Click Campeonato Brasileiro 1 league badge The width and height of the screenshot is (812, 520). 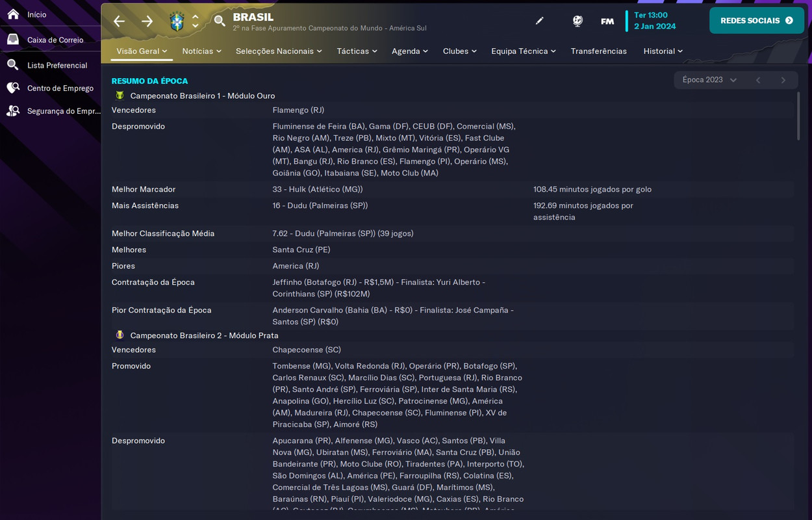click(x=120, y=96)
